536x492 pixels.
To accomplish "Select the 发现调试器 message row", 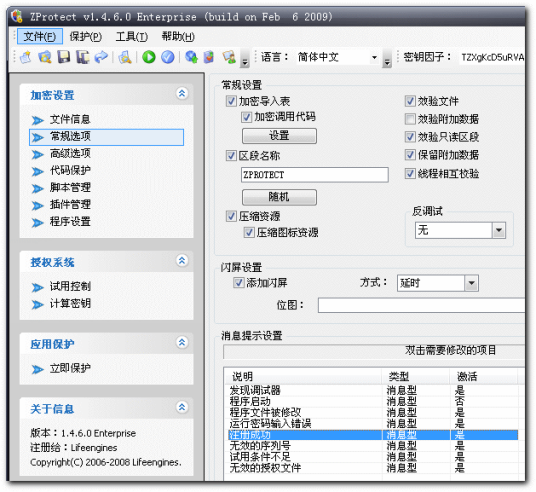I will [373, 390].
